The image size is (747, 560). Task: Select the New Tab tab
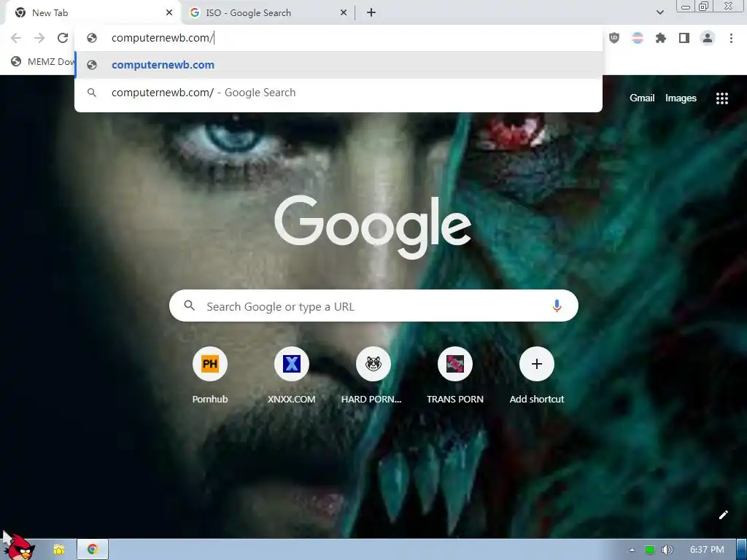tap(93, 13)
